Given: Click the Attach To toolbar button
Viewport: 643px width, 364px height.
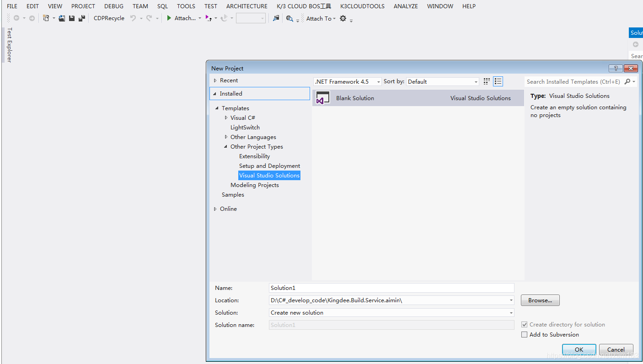Looking at the screenshot, I should tap(319, 18).
